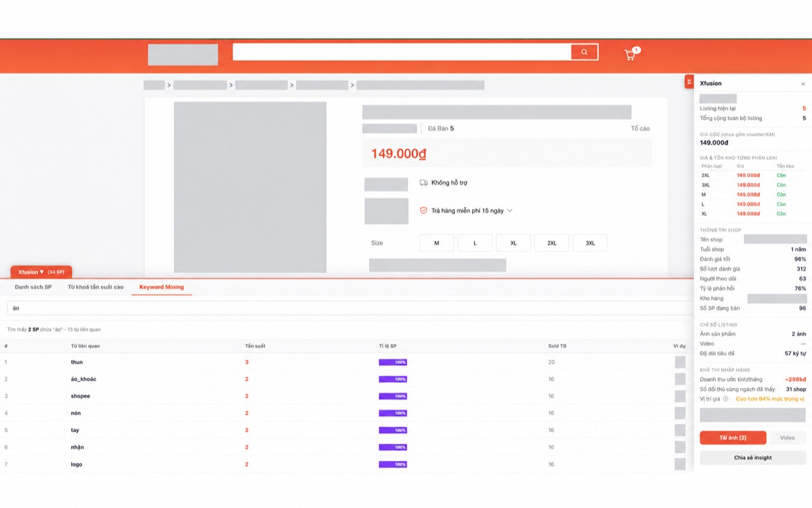Click the Sold TB column header

tap(558, 346)
